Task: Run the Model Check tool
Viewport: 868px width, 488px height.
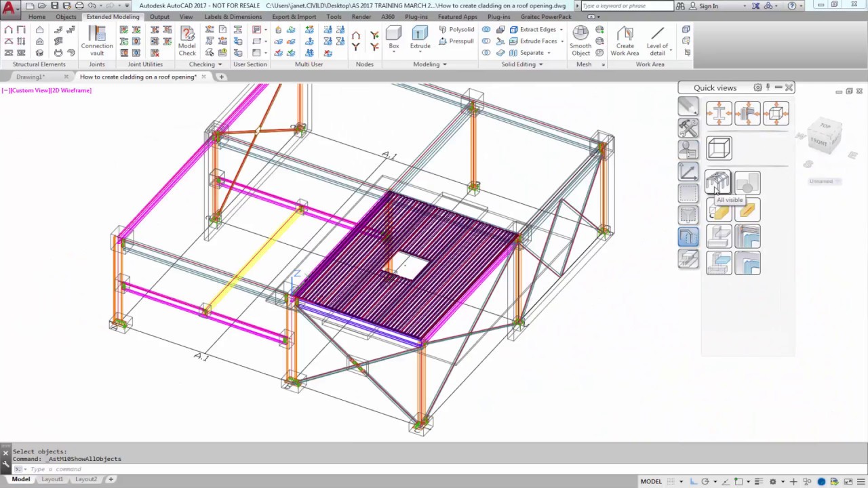Action: [x=187, y=41]
